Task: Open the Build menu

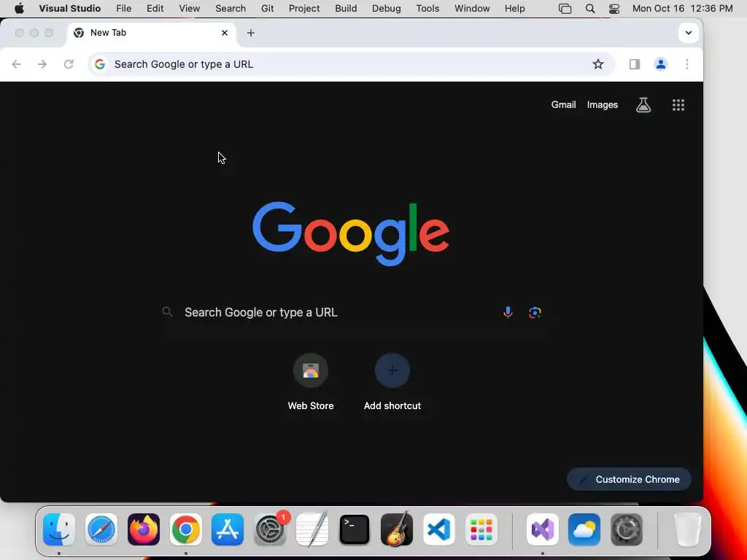Action: click(346, 9)
